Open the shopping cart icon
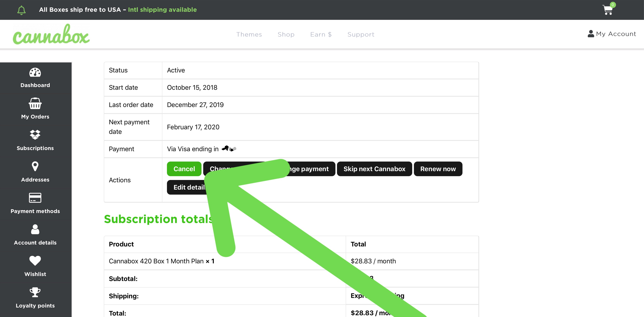644x317 pixels. pos(608,10)
